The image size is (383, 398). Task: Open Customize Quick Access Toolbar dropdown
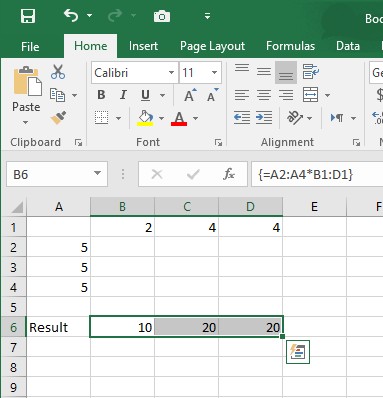click(207, 16)
